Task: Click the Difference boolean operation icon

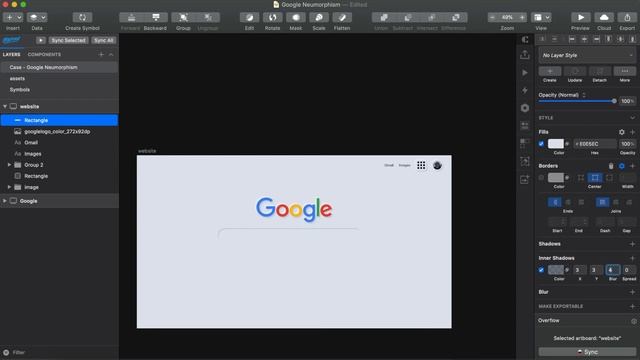Action: click(x=456, y=17)
